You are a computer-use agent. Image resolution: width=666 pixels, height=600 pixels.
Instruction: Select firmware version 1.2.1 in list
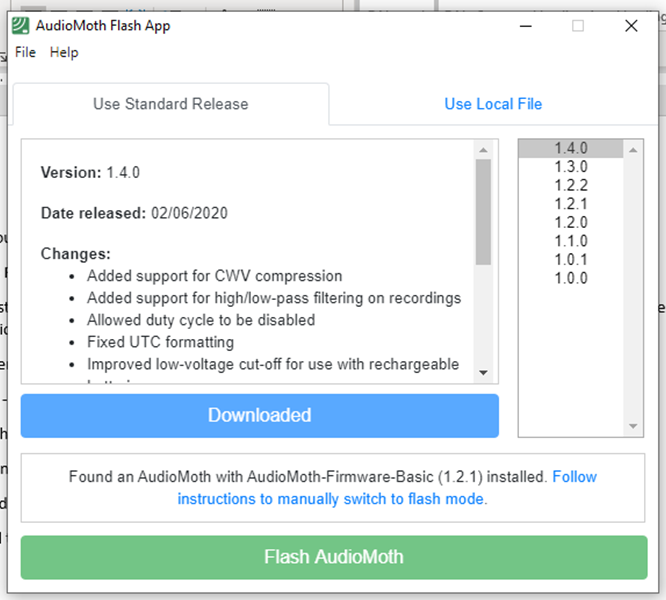pos(571,204)
